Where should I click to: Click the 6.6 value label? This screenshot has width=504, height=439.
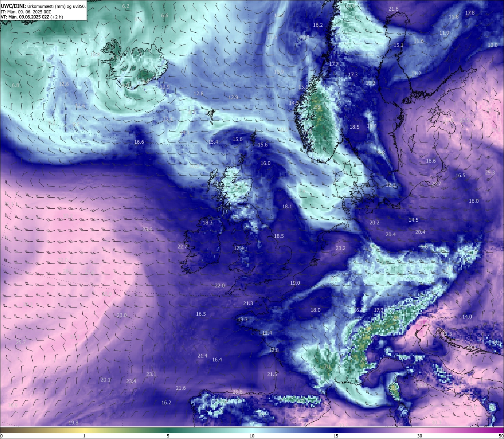(x=165, y=16)
